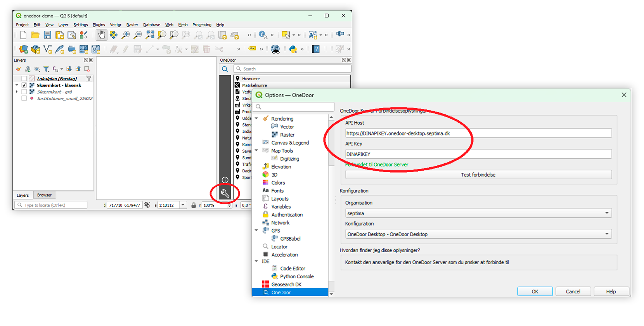The width and height of the screenshot is (644, 326).
Task: Click Remove Layer icon in Layers toolbar
Action: pos(87,69)
